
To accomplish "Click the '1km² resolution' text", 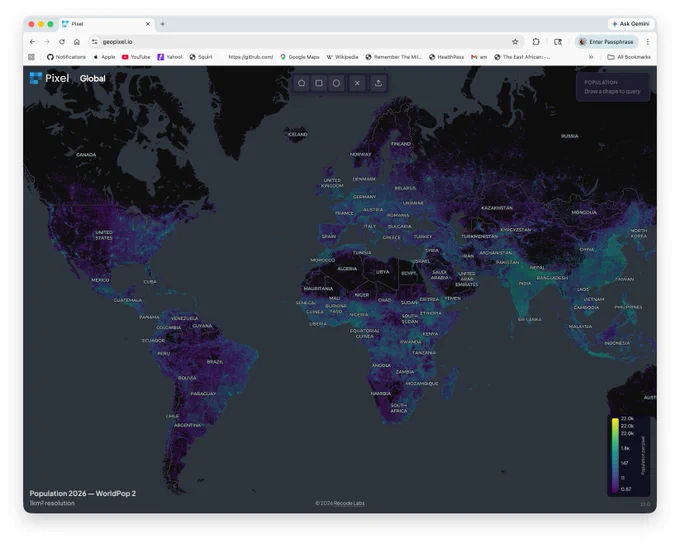I will pos(52,503).
